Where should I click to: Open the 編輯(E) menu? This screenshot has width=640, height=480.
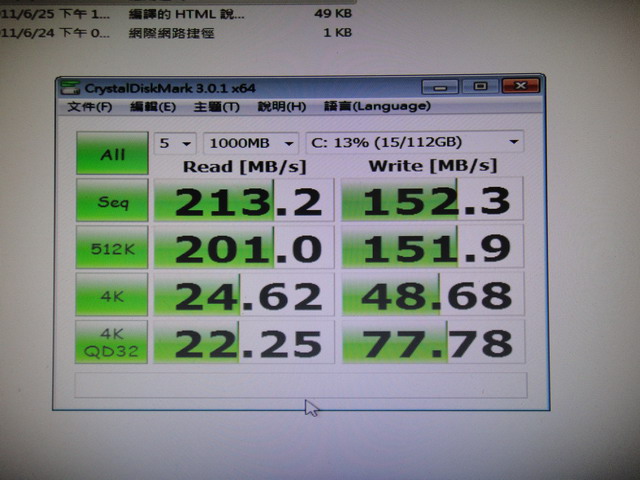153,107
